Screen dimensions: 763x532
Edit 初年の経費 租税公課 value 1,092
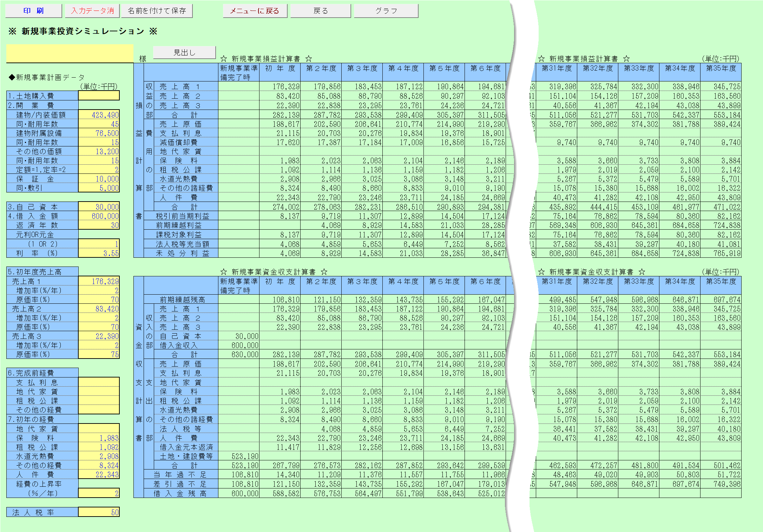[x=99, y=447]
